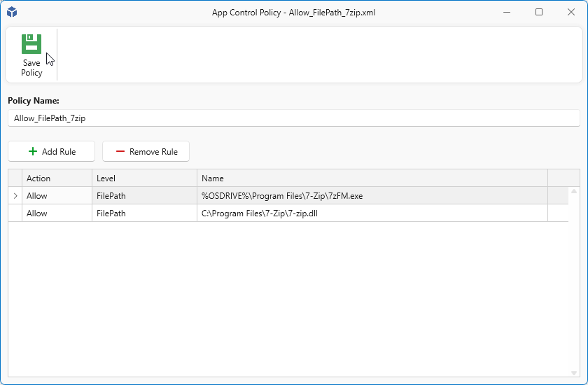Select the 7-zip.dll rule name cell
This screenshot has height=385, width=588.
372,213
